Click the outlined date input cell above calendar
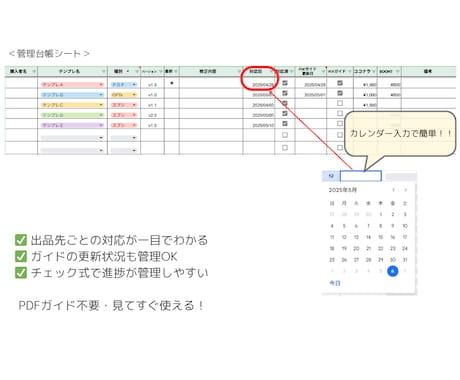Screen dimensions: 460x380 click(361, 176)
